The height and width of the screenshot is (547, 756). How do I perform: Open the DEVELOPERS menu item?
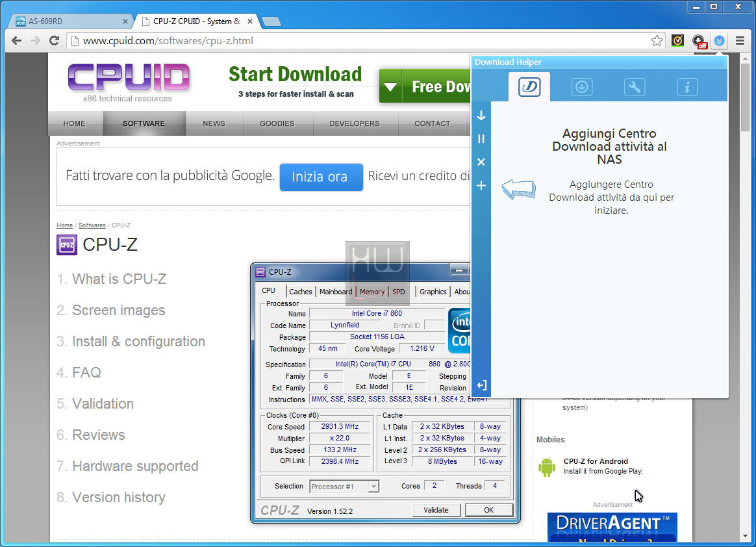[x=355, y=123]
